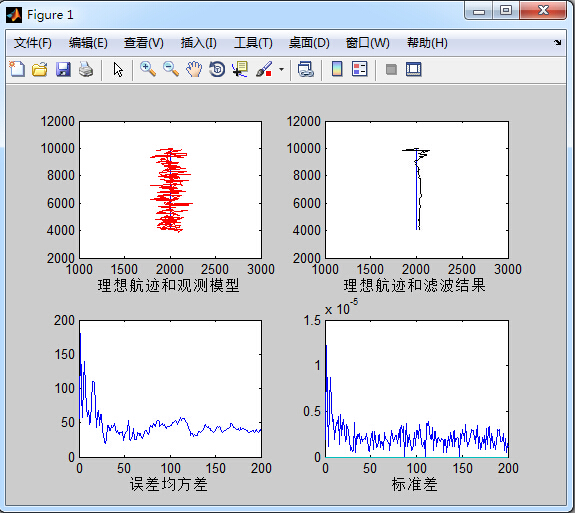This screenshot has height=513, width=575.
Task: Print the figure using printer icon
Action: click(x=86, y=69)
